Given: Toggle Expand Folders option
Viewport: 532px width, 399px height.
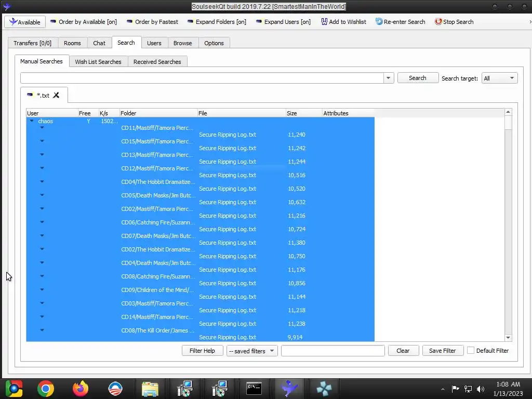Looking at the screenshot, I should coord(217,22).
